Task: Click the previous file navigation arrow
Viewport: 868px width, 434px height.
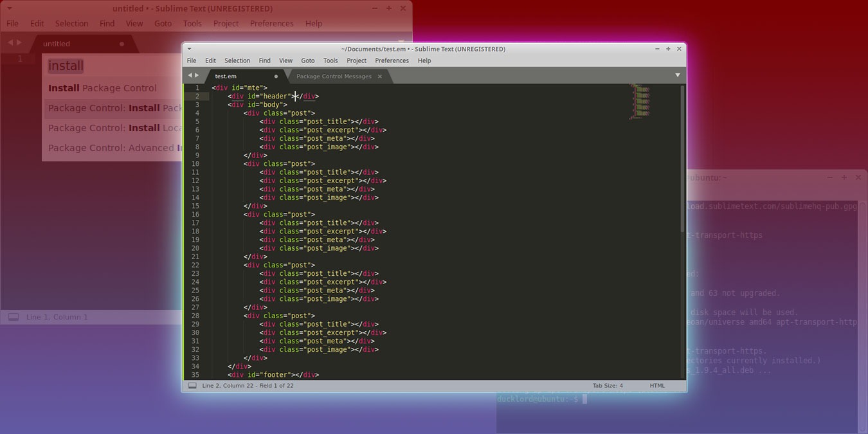Action: click(x=189, y=75)
